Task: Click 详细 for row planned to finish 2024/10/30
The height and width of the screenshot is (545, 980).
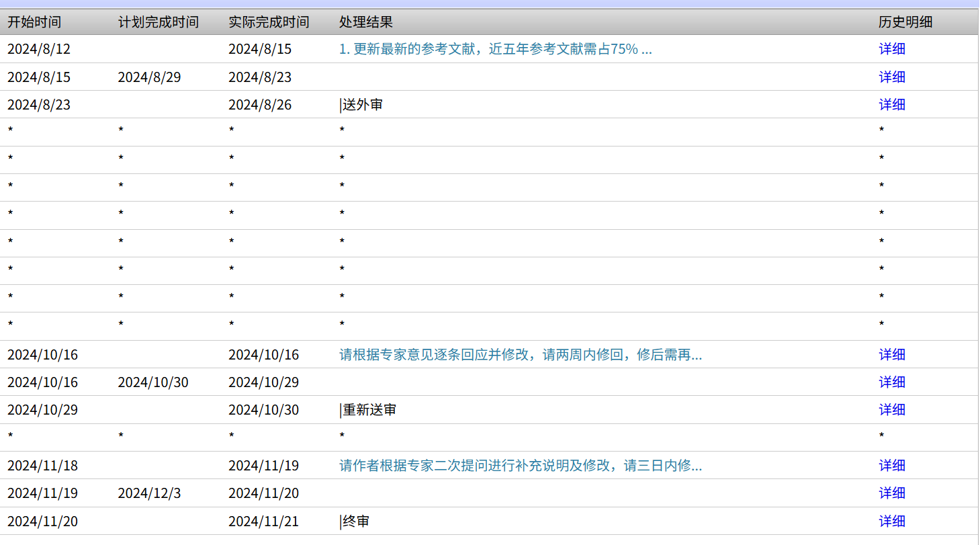Action: click(x=891, y=382)
